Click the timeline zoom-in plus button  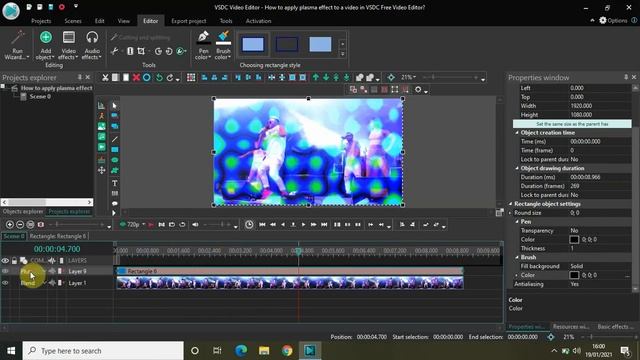[x=9, y=224]
